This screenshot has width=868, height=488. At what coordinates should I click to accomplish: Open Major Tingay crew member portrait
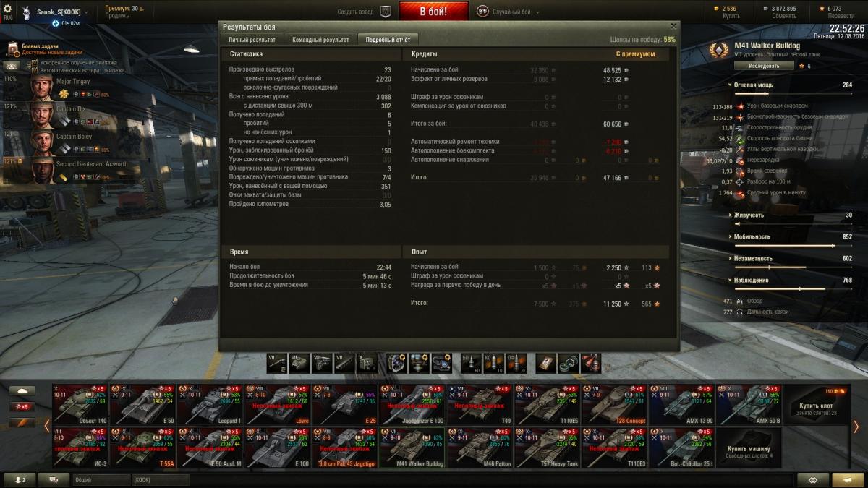(x=43, y=87)
